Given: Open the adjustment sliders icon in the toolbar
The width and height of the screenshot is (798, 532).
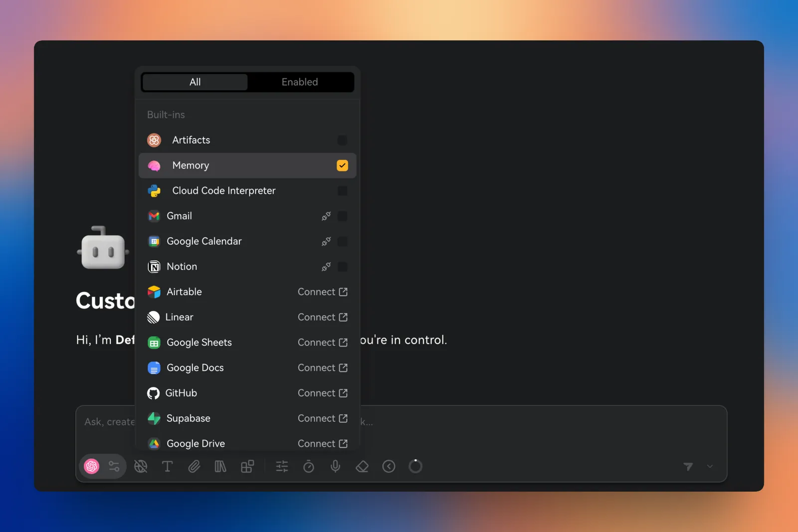Looking at the screenshot, I should 282,466.
